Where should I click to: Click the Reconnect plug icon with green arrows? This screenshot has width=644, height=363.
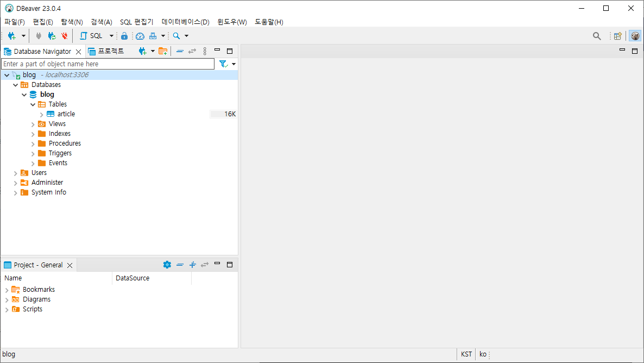coord(52,36)
